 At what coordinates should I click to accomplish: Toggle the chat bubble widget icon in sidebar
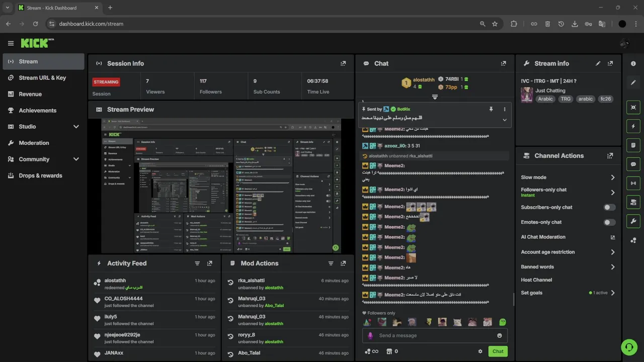point(633,164)
